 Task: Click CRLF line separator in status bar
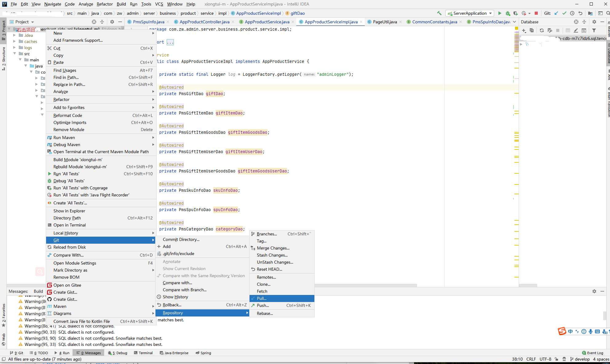click(x=531, y=359)
